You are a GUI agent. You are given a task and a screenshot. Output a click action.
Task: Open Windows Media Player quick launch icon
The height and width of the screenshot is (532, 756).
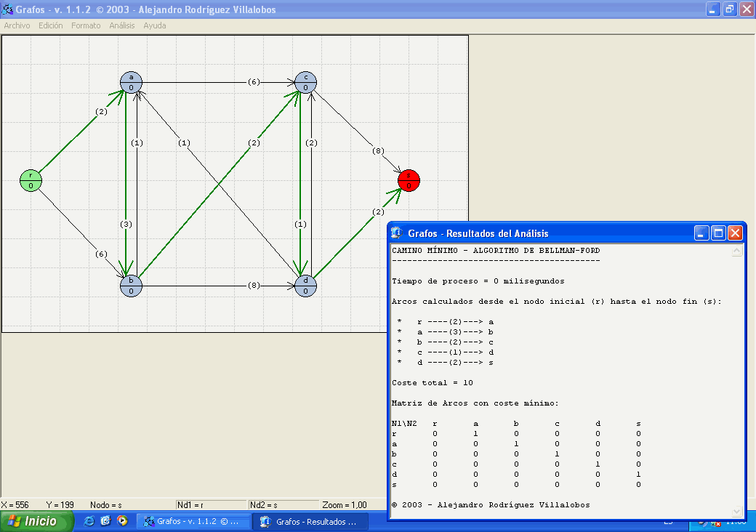point(122,521)
